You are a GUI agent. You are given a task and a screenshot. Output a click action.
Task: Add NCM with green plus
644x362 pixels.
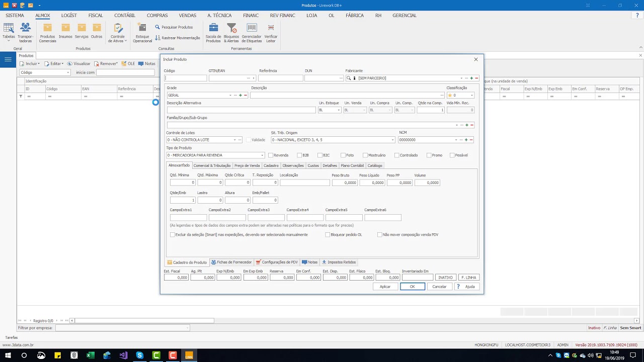click(x=466, y=140)
